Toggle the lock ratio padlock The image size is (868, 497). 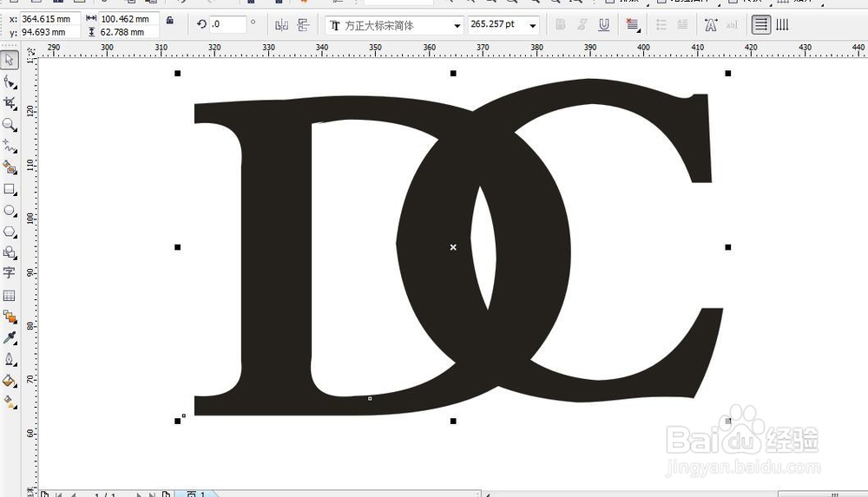(170, 20)
